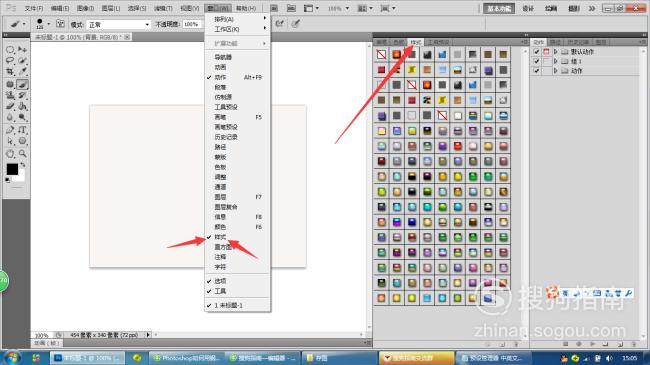Open the 工作区(K) submenu

(x=238, y=29)
